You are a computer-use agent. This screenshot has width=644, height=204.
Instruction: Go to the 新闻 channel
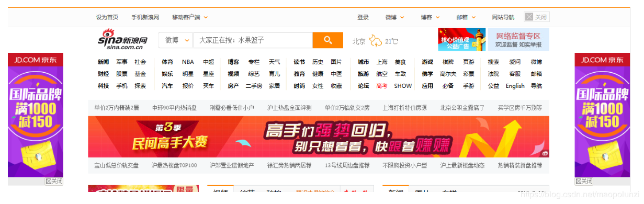pos(103,62)
